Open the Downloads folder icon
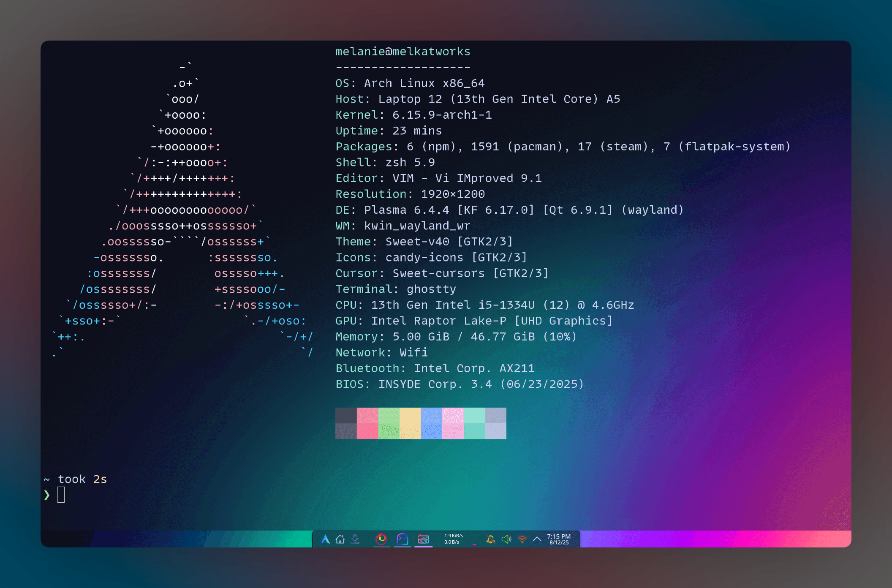 pyautogui.click(x=355, y=539)
